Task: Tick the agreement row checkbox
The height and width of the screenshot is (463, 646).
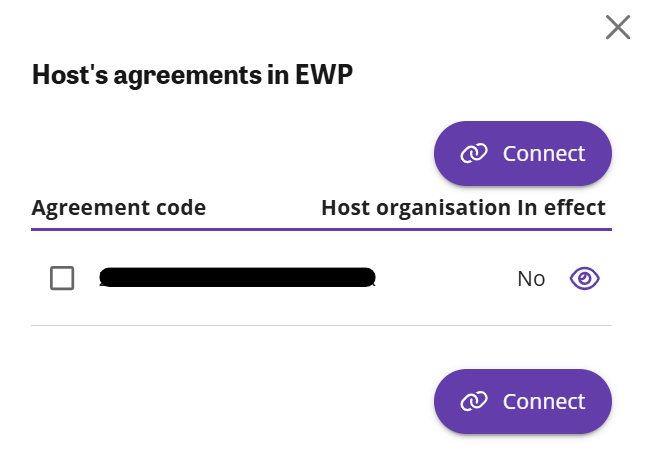Action: 62,278
